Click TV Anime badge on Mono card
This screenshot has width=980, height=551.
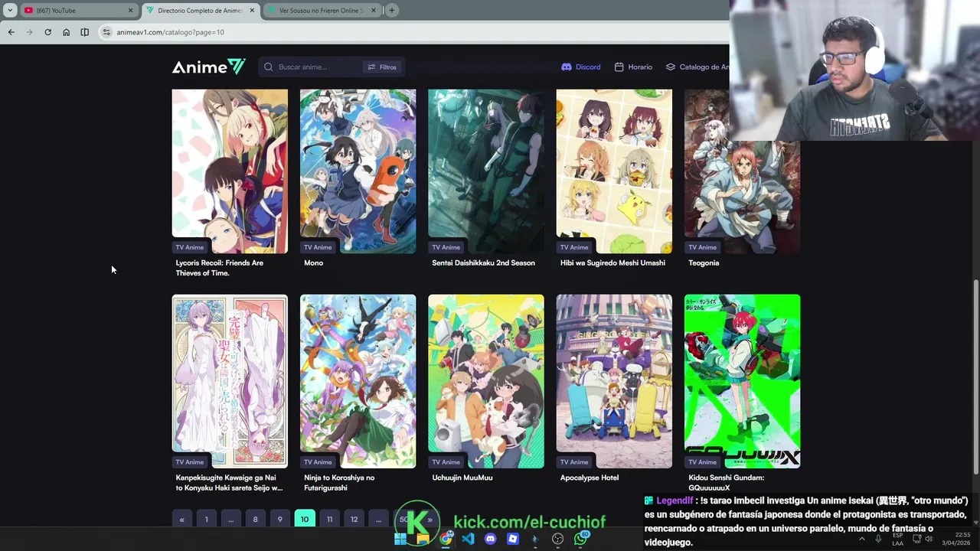318,247
